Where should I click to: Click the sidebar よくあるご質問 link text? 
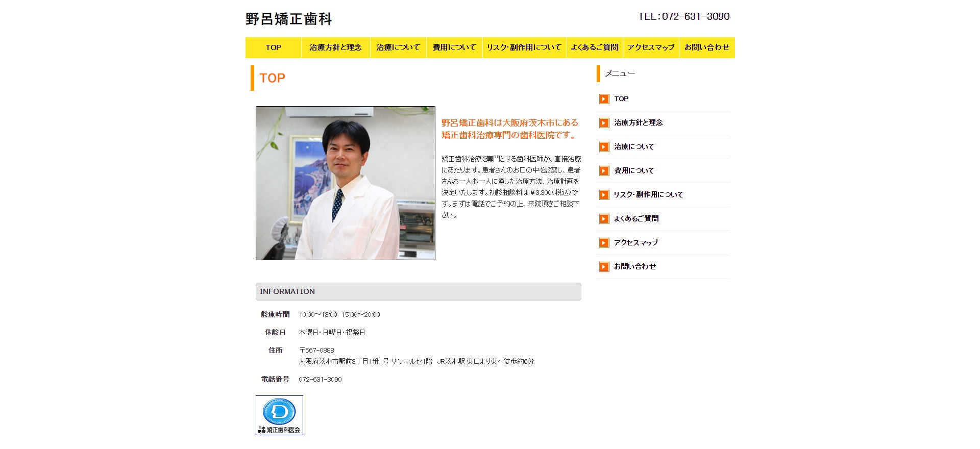pyautogui.click(x=636, y=219)
